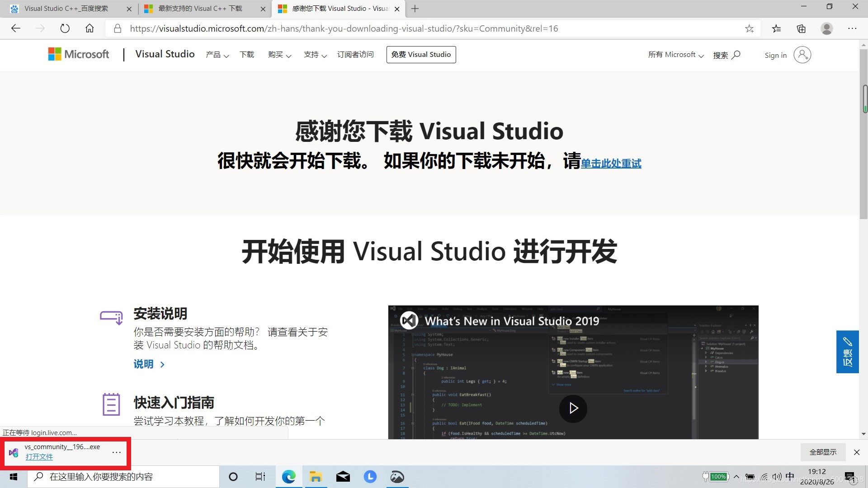Click the 快速入门指南 heading
Screen dimensions: 868x488
[174, 403]
